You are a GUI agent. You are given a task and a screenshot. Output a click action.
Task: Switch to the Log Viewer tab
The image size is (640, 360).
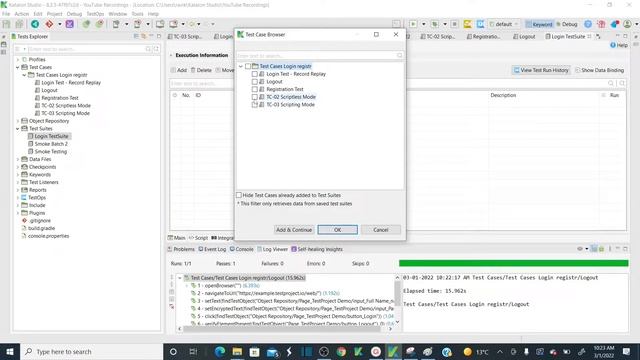pyautogui.click(x=272, y=249)
